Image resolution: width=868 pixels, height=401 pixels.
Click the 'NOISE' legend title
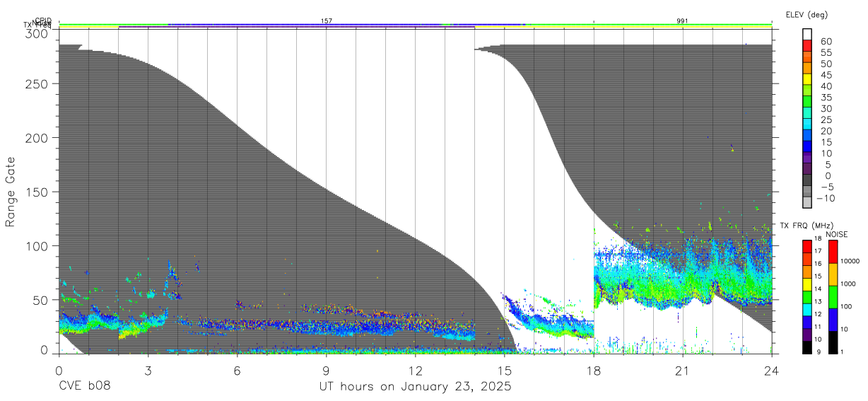(837, 234)
